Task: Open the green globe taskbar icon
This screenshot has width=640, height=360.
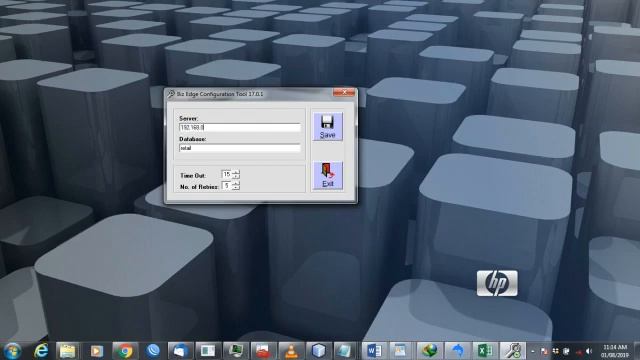Action: pyautogui.click(x=429, y=351)
